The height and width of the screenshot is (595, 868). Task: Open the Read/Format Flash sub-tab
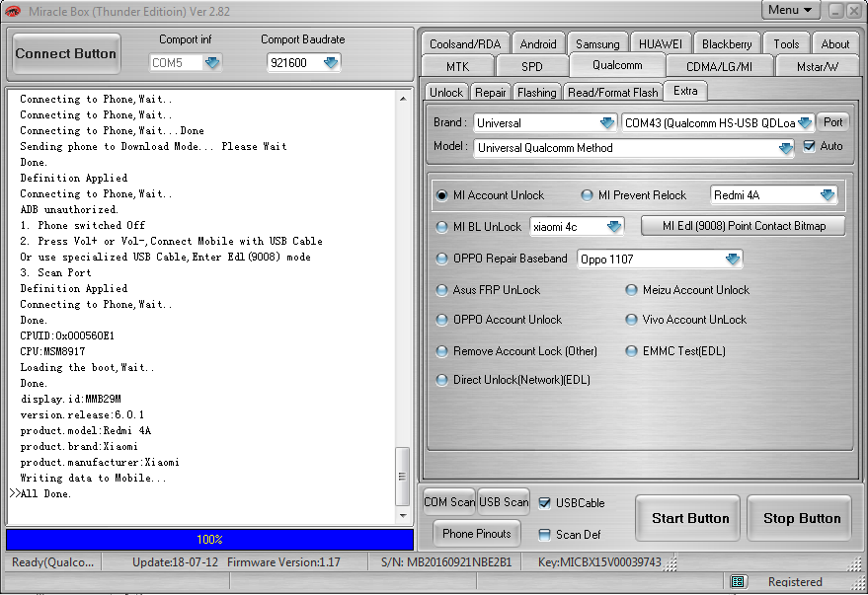(613, 93)
